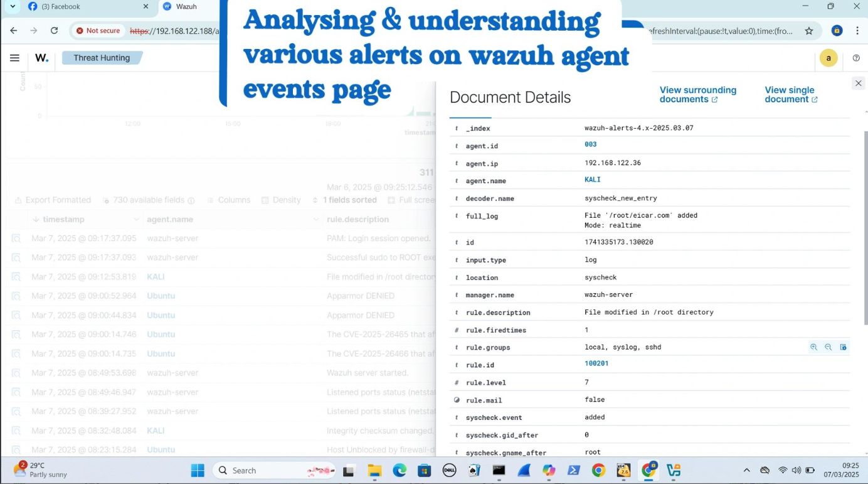Image resolution: width=868 pixels, height=484 pixels.
Task: Select the decoder.name value syscheck_new_entry
Action: pos(621,198)
